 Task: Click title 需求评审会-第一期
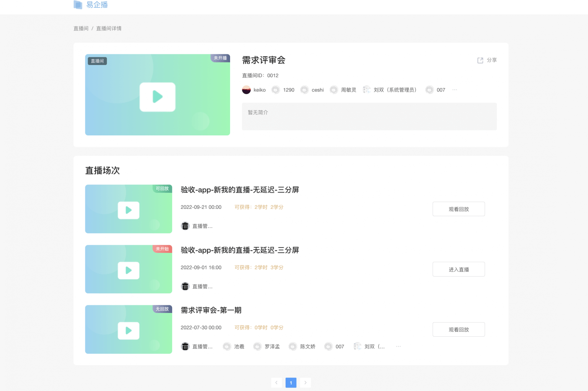point(211,310)
